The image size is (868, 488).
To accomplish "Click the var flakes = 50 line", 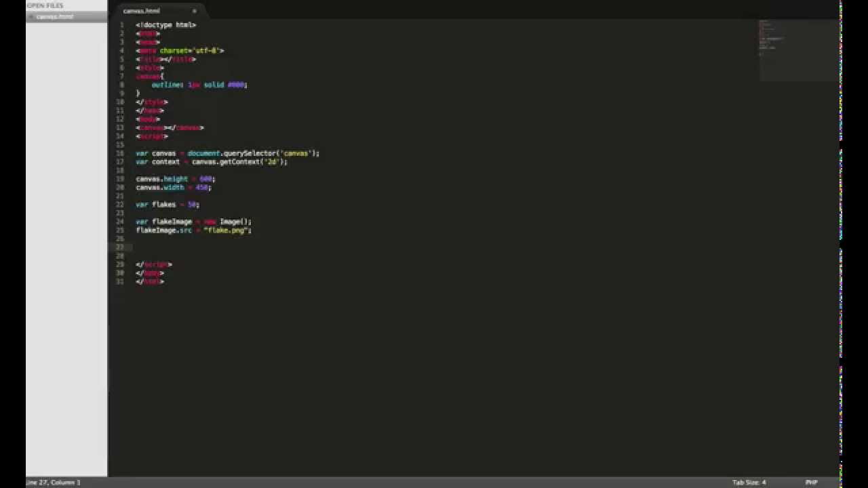I will [167, 205].
